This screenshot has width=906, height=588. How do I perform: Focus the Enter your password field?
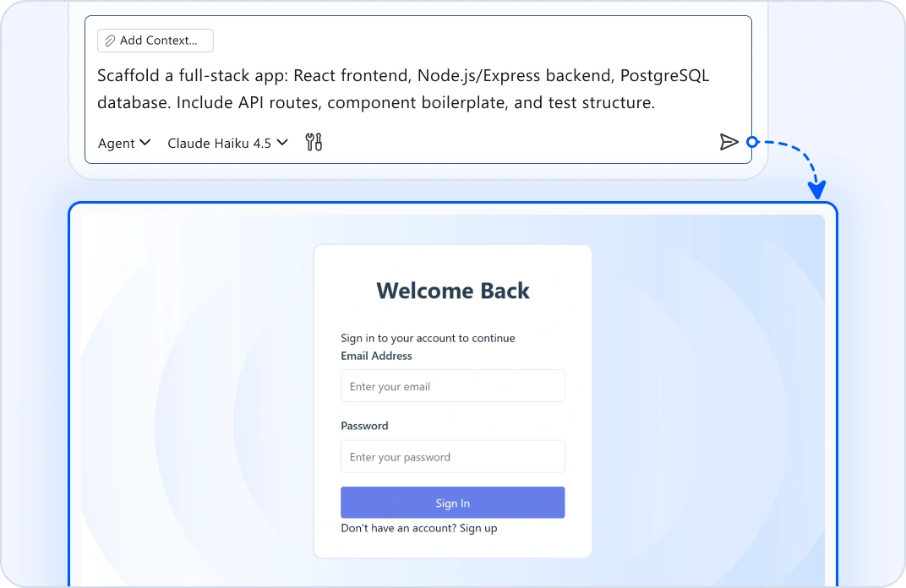pyautogui.click(x=452, y=456)
